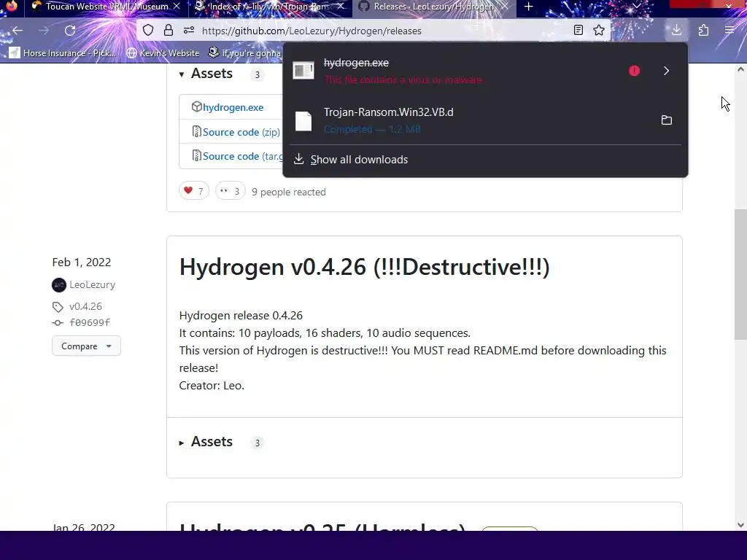Open a new tab with plus button
This screenshot has width=747, height=560.
[528, 7]
